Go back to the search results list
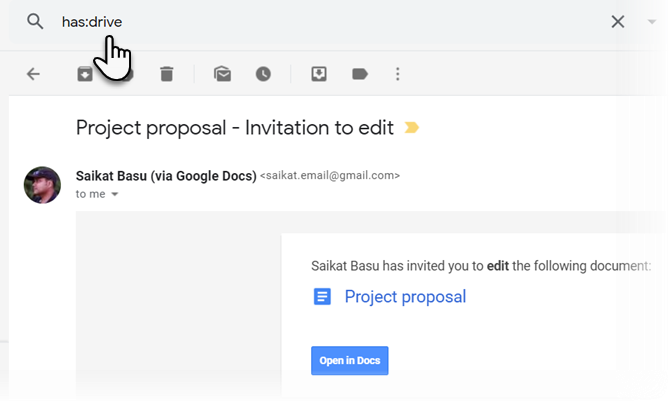 [33, 74]
